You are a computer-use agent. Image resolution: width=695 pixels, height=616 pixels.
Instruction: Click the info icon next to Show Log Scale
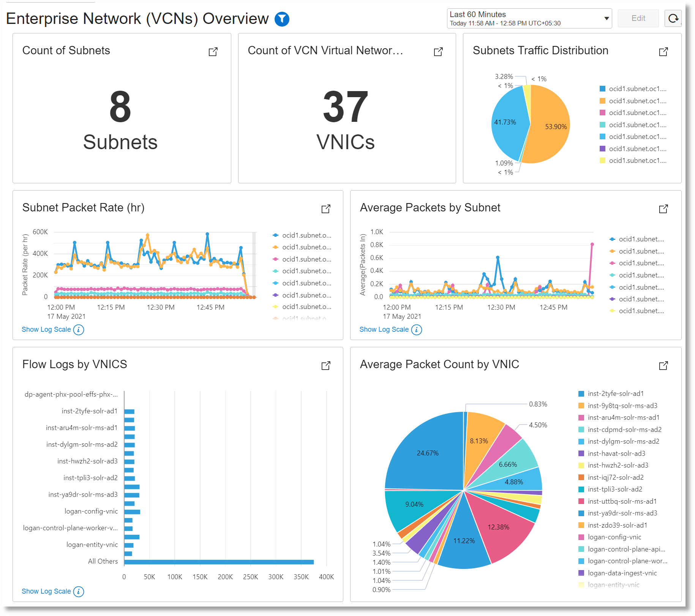pyautogui.click(x=78, y=329)
